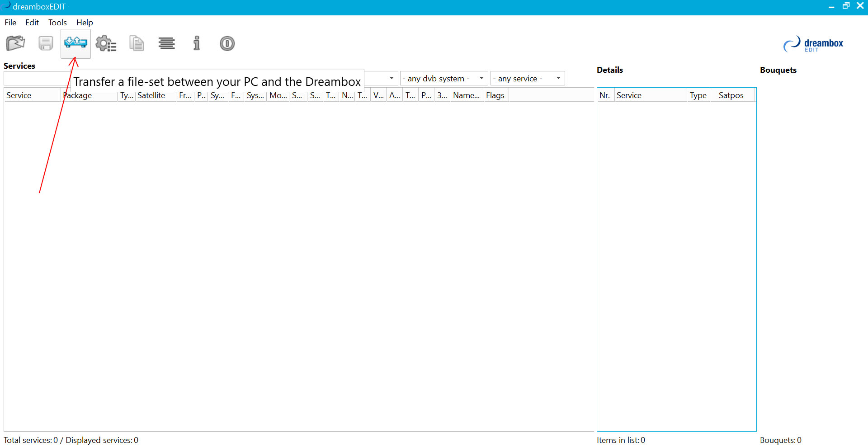This screenshot has width=868, height=447.
Task: Click the Type header in Details
Action: point(698,95)
